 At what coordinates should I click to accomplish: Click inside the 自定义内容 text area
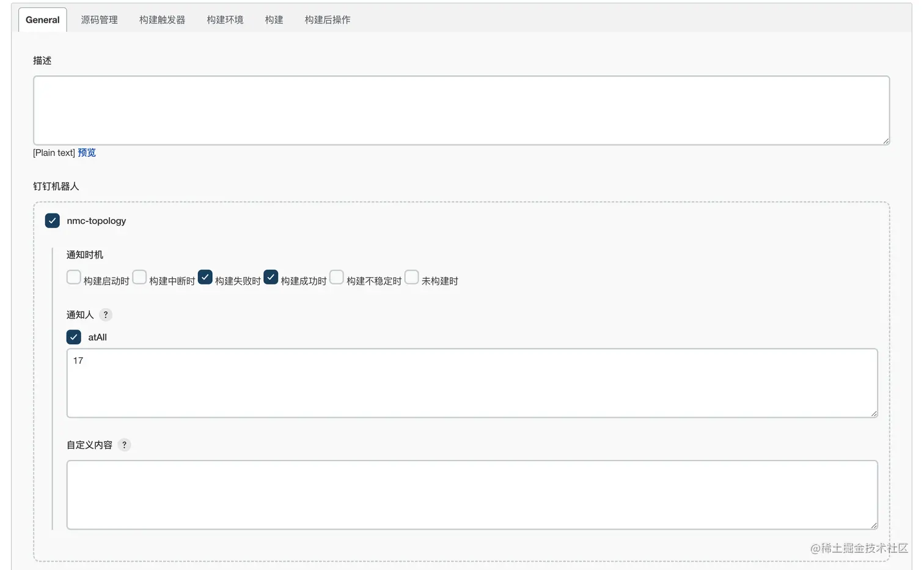(472, 495)
